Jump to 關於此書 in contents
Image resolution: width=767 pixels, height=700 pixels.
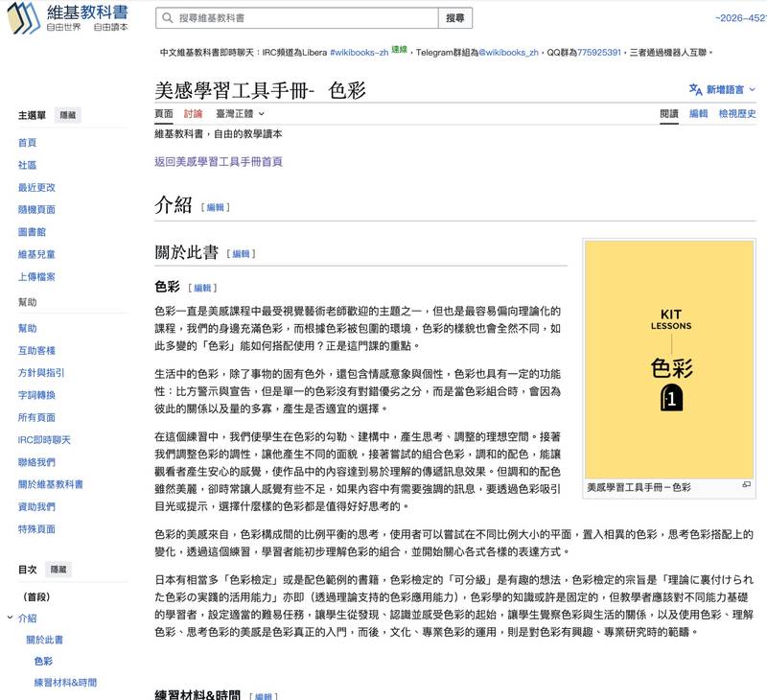pos(44,640)
